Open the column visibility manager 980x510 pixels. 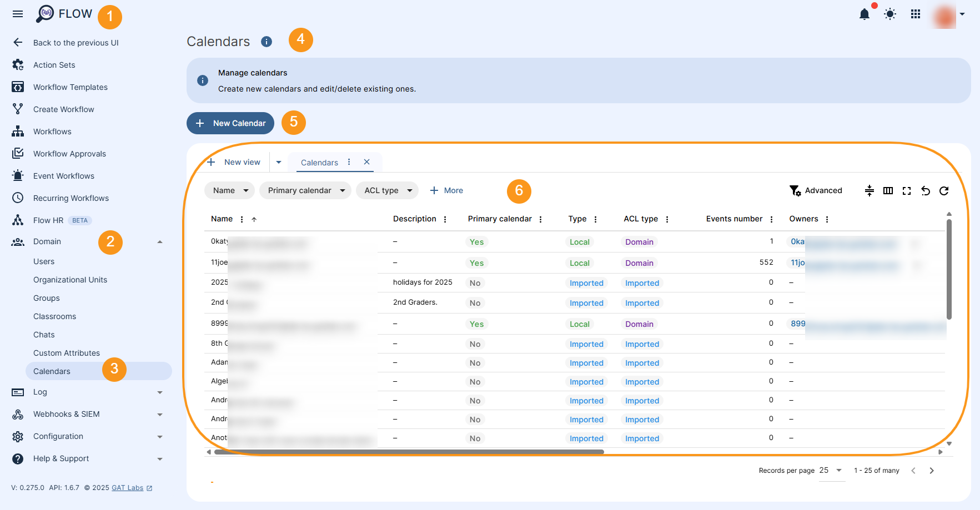point(887,190)
